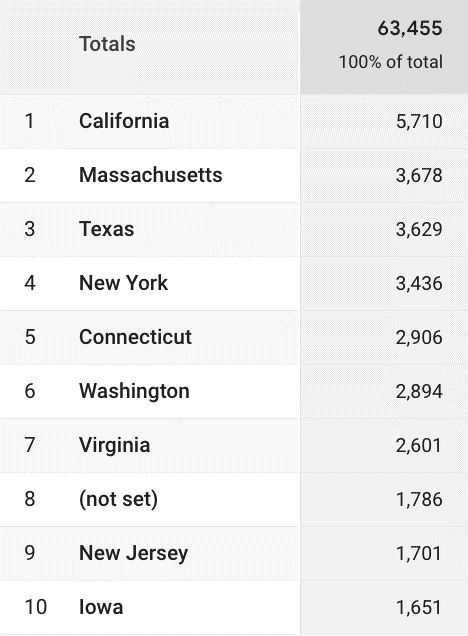Click the 3,678 value cell

pos(419,175)
